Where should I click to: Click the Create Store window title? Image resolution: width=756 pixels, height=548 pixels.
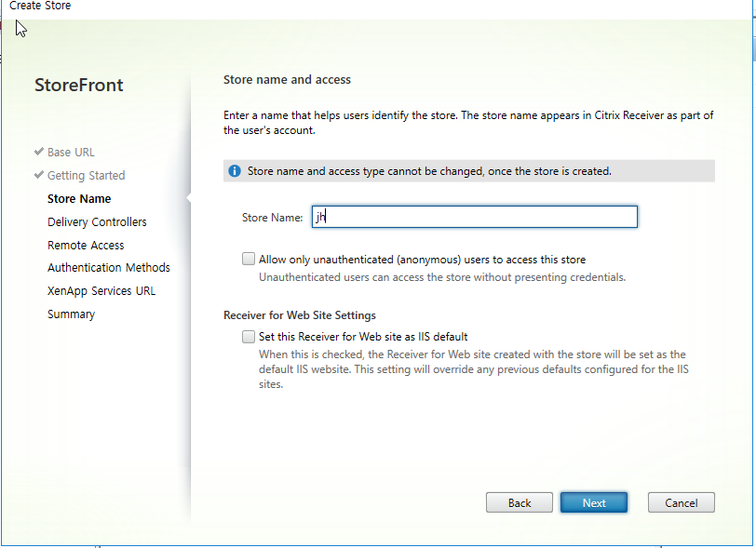pyautogui.click(x=40, y=6)
